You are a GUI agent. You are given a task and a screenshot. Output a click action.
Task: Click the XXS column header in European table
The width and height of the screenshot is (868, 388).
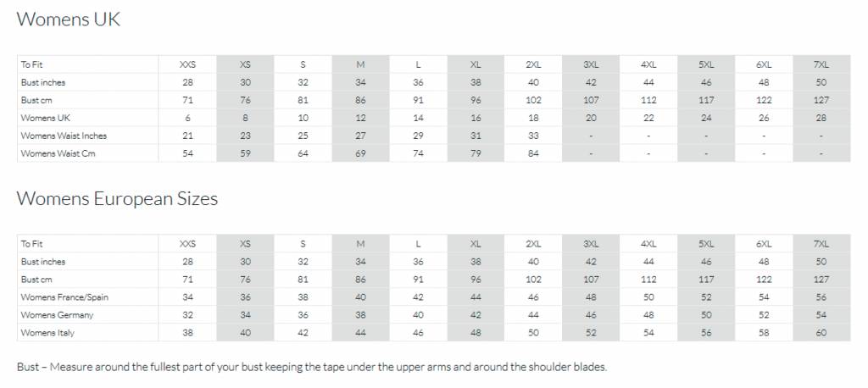[x=187, y=244]
